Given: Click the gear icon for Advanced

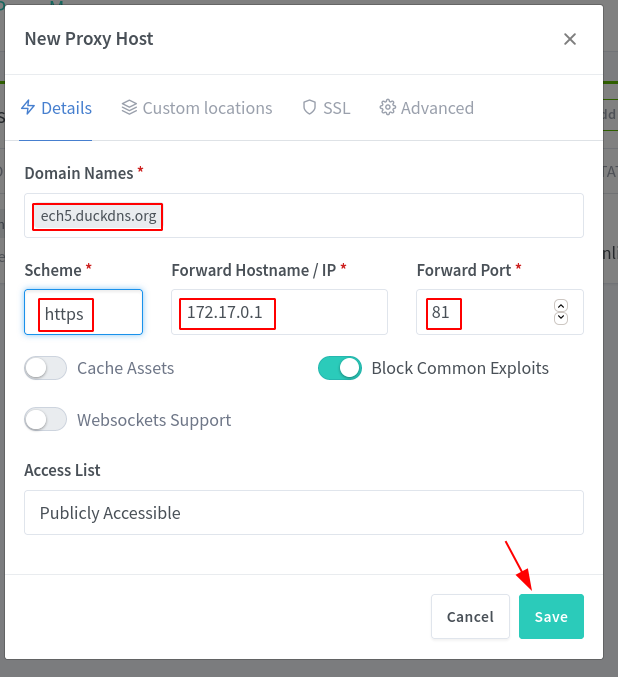Looking at the screenshot, I should [x=387, y=108].
